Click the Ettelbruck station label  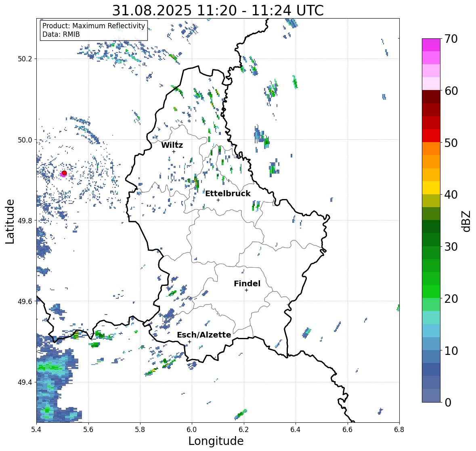click(228, 193)
